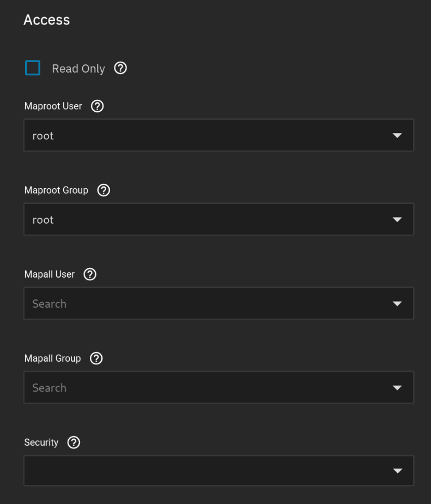Expand the Security options dropdown arrow

point(397,471)
